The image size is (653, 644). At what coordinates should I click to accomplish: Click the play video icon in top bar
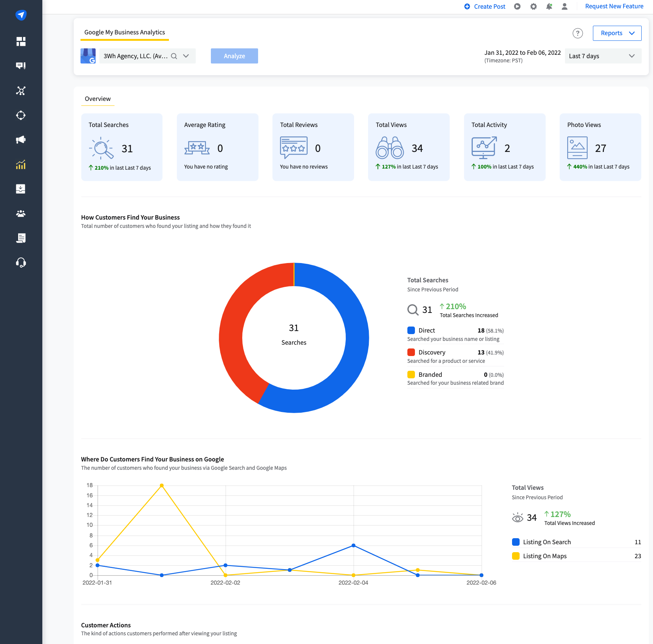click(517, 6)
